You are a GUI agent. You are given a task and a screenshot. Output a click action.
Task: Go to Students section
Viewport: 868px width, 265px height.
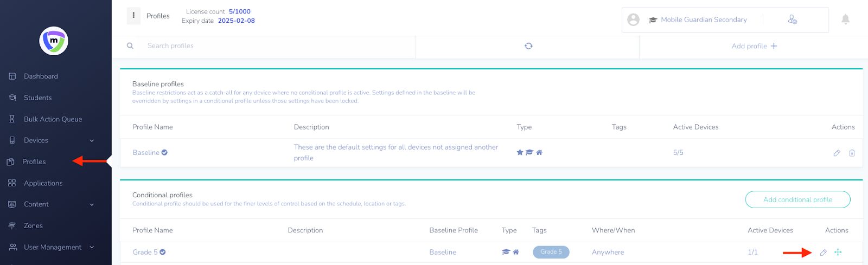coord(37,98)
